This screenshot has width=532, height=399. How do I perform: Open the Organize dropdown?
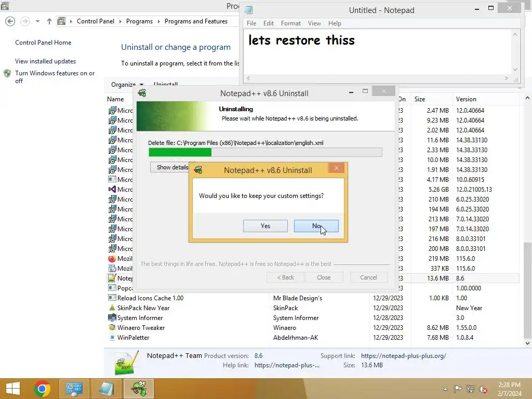[x=127, y=85]
